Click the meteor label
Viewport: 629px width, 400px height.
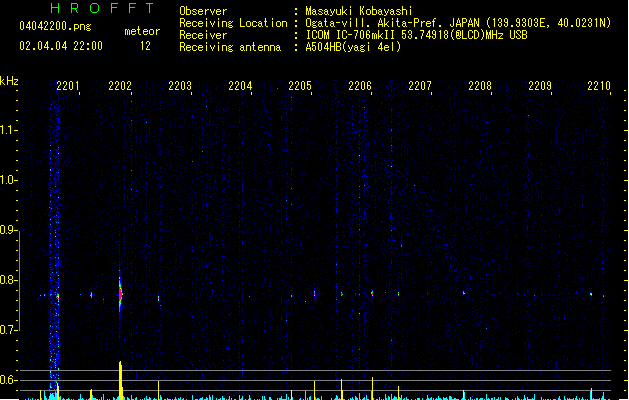[142, 31]
